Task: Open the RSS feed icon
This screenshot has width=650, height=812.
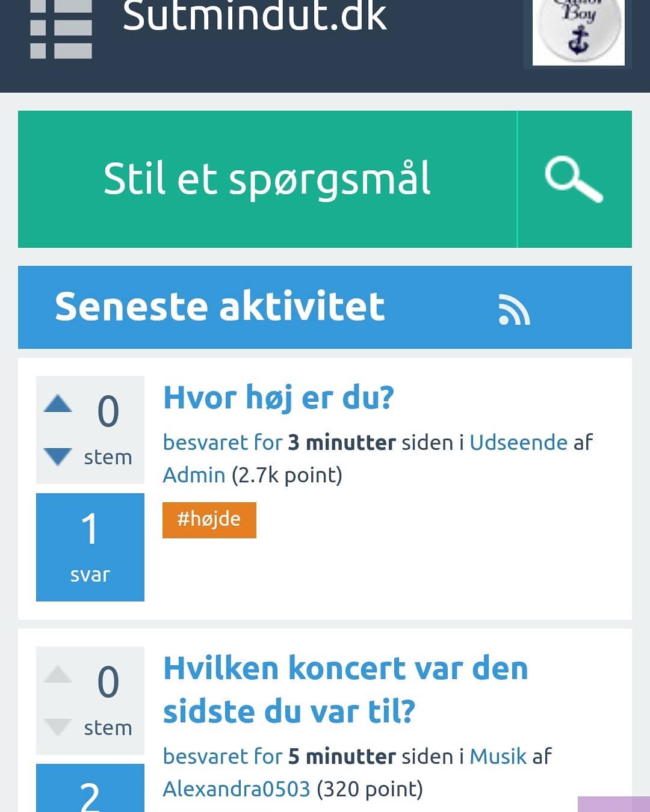Action: tap(514, 310)
